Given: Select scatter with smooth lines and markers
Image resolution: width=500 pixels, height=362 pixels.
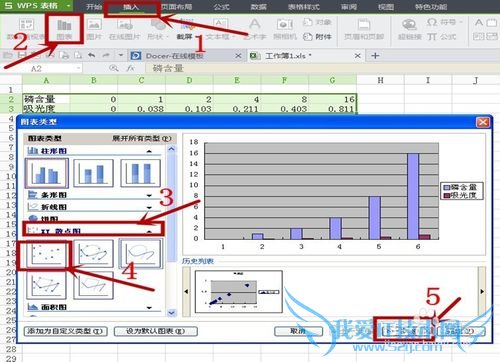Looking at the screenshot, I should 93,253.
